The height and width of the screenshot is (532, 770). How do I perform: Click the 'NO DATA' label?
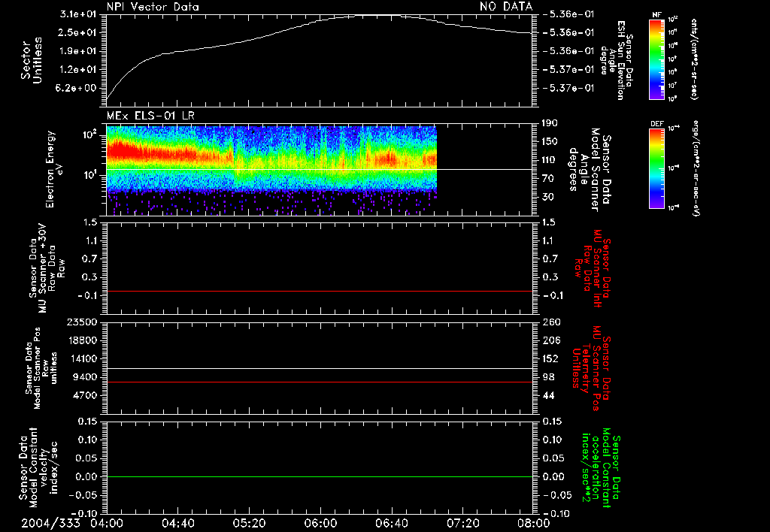pyautogui.click(x=506, y=7)
